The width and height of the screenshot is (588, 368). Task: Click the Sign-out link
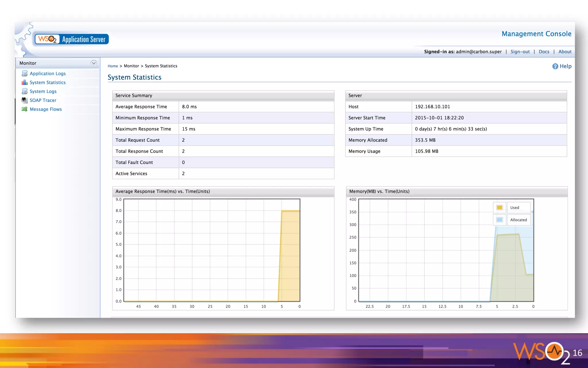pyautogui.click(x=520, y=52)
